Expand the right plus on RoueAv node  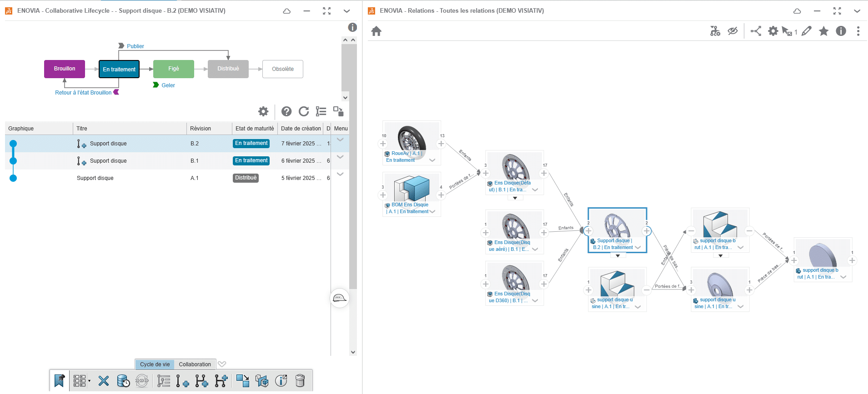[441, 144]
